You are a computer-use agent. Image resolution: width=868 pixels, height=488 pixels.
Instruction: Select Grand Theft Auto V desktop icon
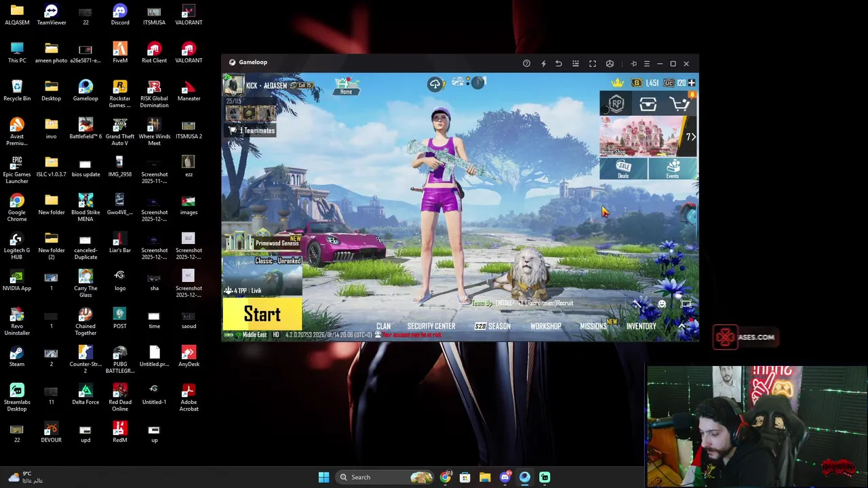click(120, 132)
